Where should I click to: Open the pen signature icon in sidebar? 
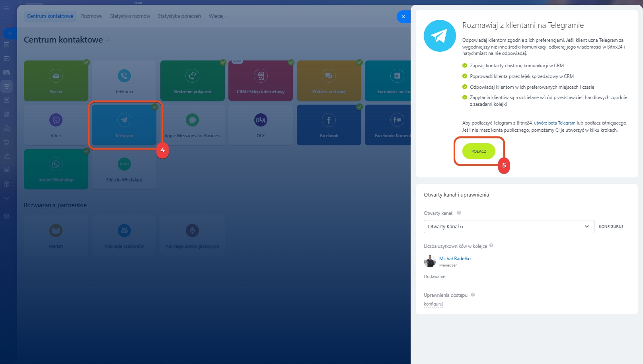click(6, 156)
